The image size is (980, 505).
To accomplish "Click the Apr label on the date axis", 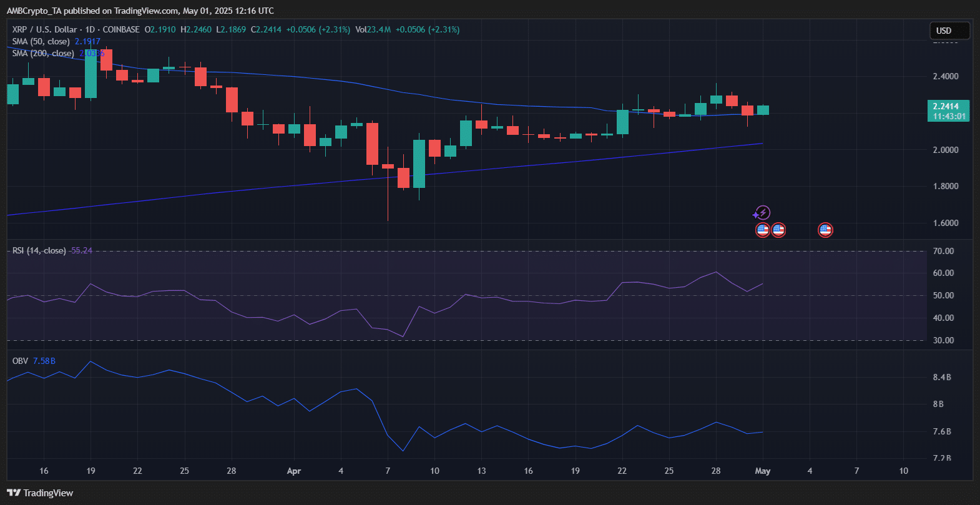I will pyautogui.click(x=293, y=471).
